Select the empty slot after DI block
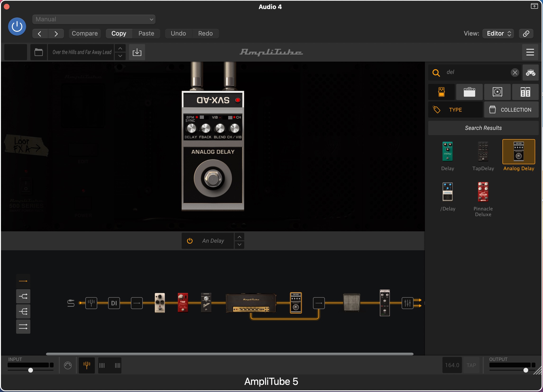The width and height of the screenshot is (543, 392). click(x=137, y=303)
